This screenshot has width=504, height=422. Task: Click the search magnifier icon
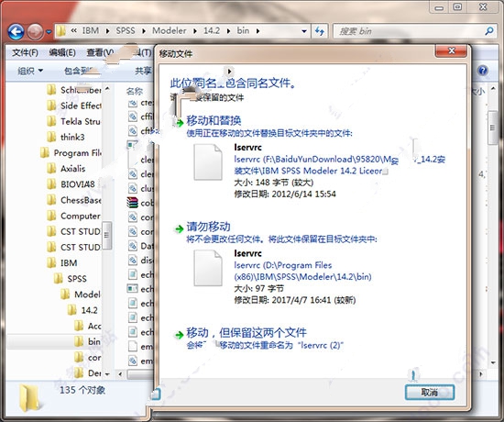489,31
